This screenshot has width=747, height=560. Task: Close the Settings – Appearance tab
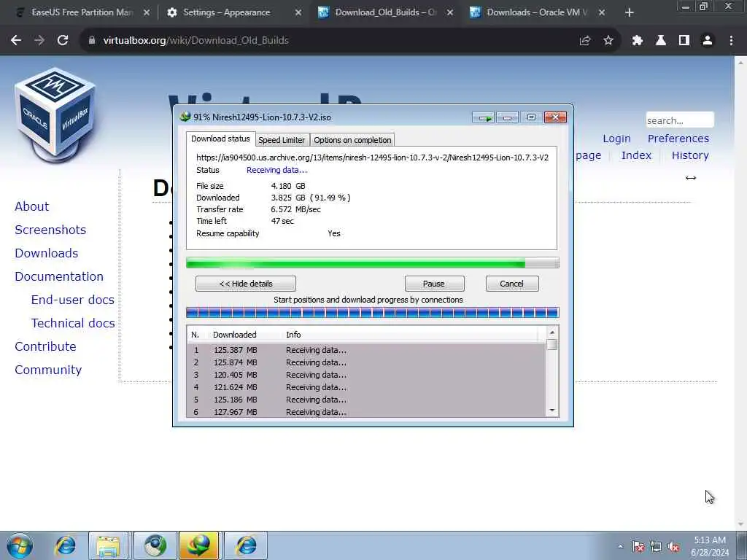pyautogui.click(x=298, y=13)
